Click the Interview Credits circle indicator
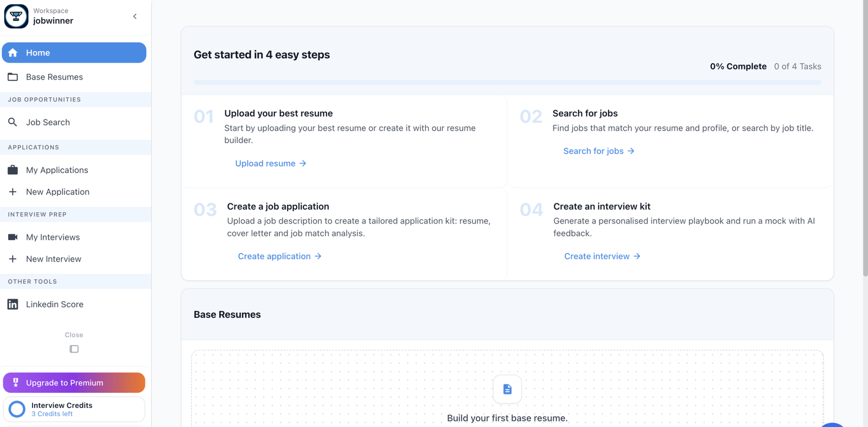This screenshot has height=427, width=868. (17, 409)
